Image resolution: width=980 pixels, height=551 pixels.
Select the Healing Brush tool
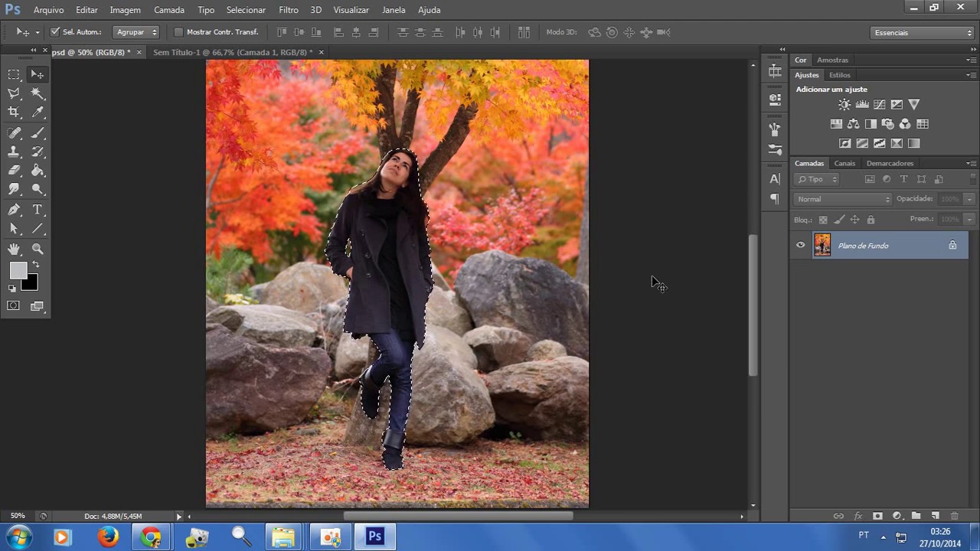tap(14, 133)
